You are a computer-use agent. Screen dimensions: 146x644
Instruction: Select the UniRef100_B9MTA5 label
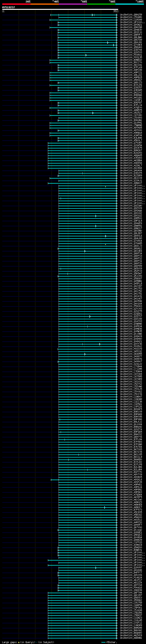point(131,417)
